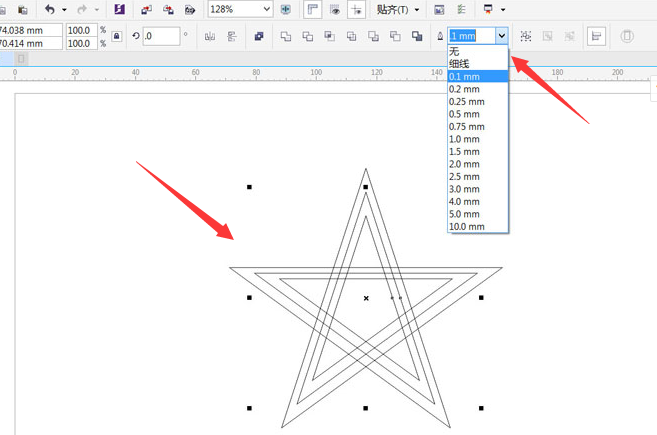Viewport: 657px width, 435px height.
Task: Click the Align and Distribute icon
Action: tap(232, 36)
